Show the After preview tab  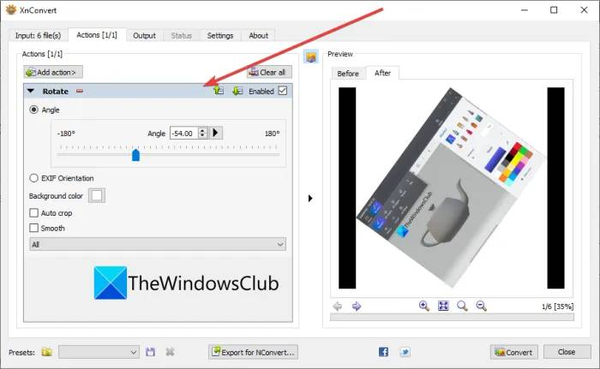coord(382,73)
